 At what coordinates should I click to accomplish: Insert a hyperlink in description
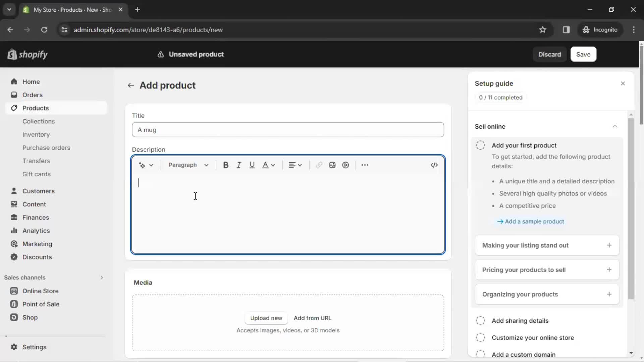(x=318, y=165)
